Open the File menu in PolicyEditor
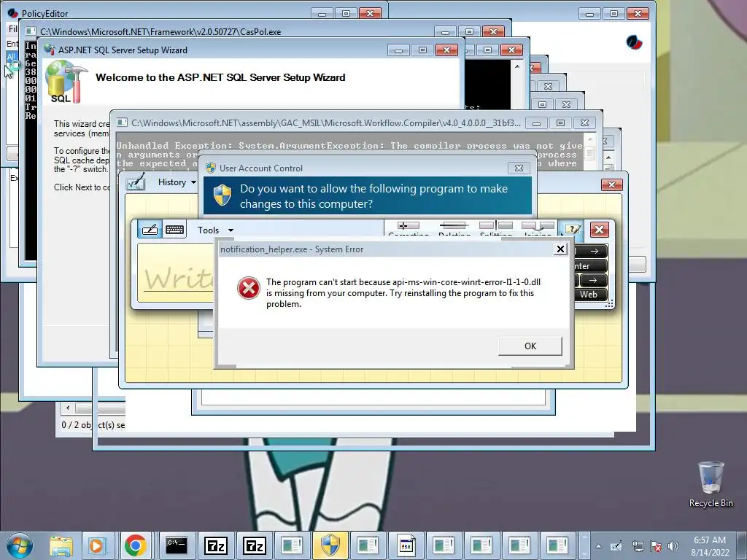 [12, 28]
